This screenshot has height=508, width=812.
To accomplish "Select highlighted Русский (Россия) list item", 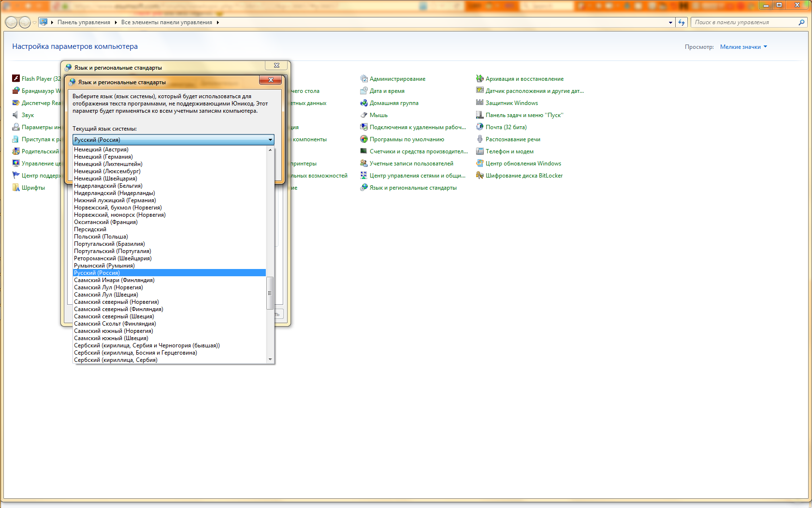I will [169, 273].
